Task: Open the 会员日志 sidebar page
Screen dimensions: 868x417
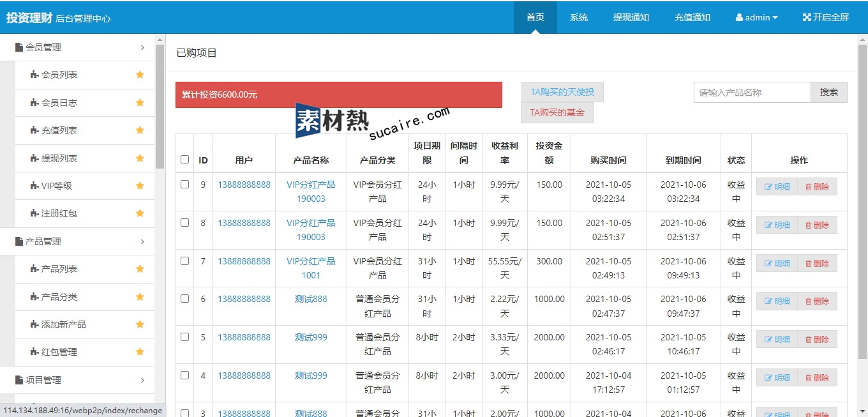Action: (x=59, y=103)
